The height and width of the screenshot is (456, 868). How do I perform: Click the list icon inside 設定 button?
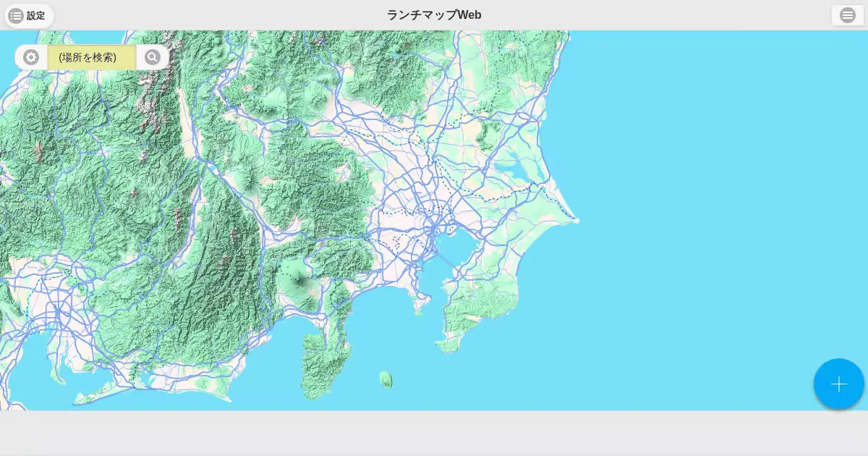[16, 15]
